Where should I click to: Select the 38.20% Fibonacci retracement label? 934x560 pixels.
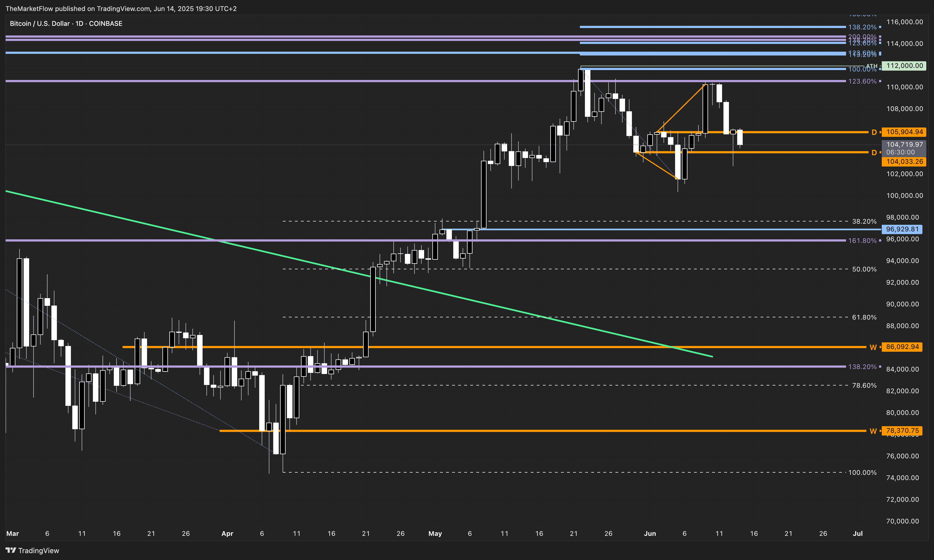(864, 221)
